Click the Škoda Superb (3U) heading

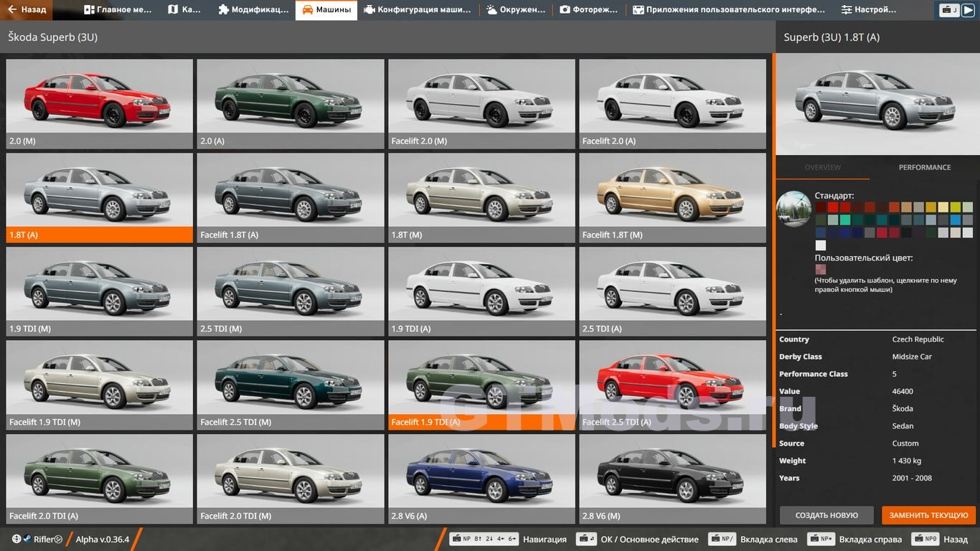point(53,37)
